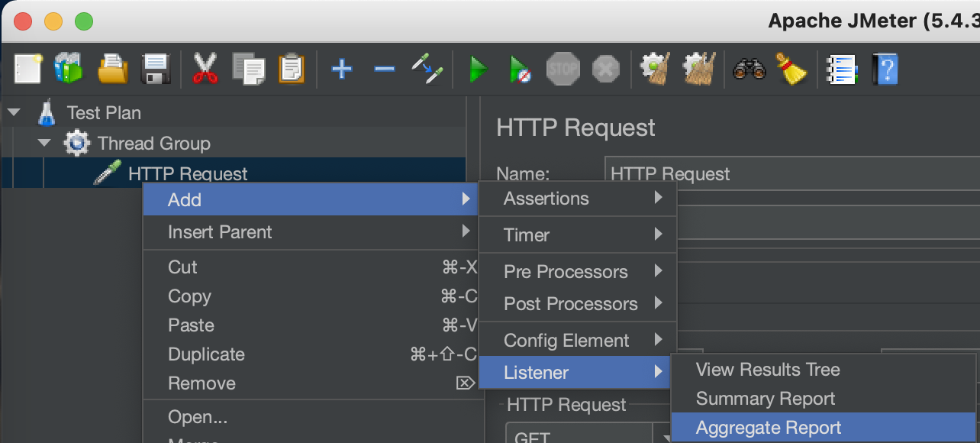This screenshot has width=980, height=443.
Task: Click the Clear gear broom icon
Action: click(x=656, y=69)
